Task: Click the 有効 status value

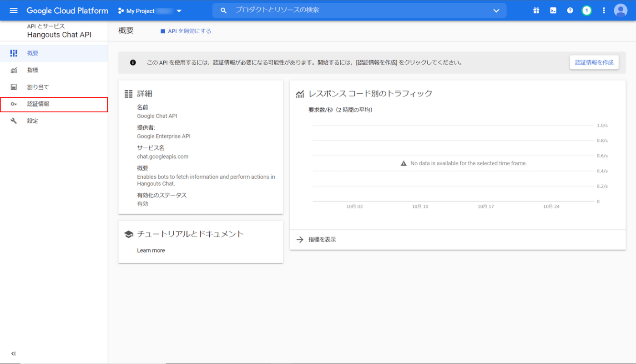Action: coord(142,204)
